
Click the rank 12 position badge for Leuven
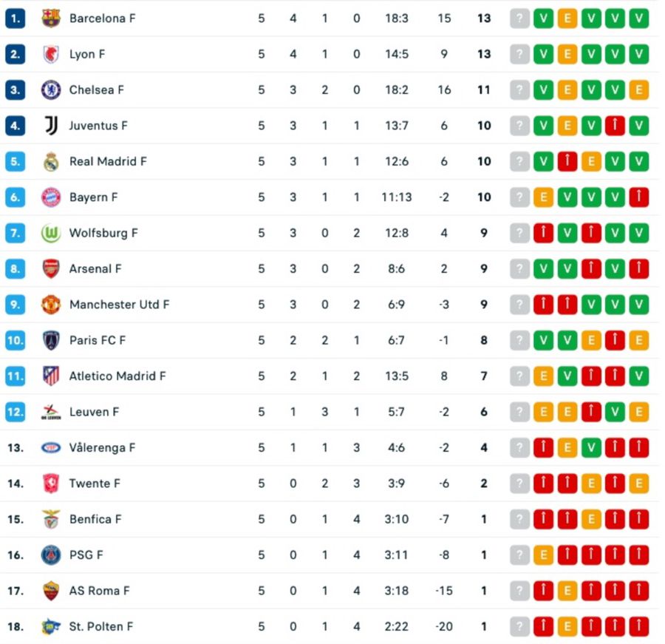click(16, 412)
